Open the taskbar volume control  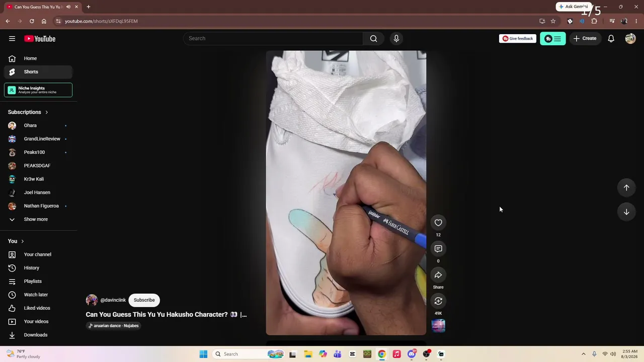tap(613, 354)
